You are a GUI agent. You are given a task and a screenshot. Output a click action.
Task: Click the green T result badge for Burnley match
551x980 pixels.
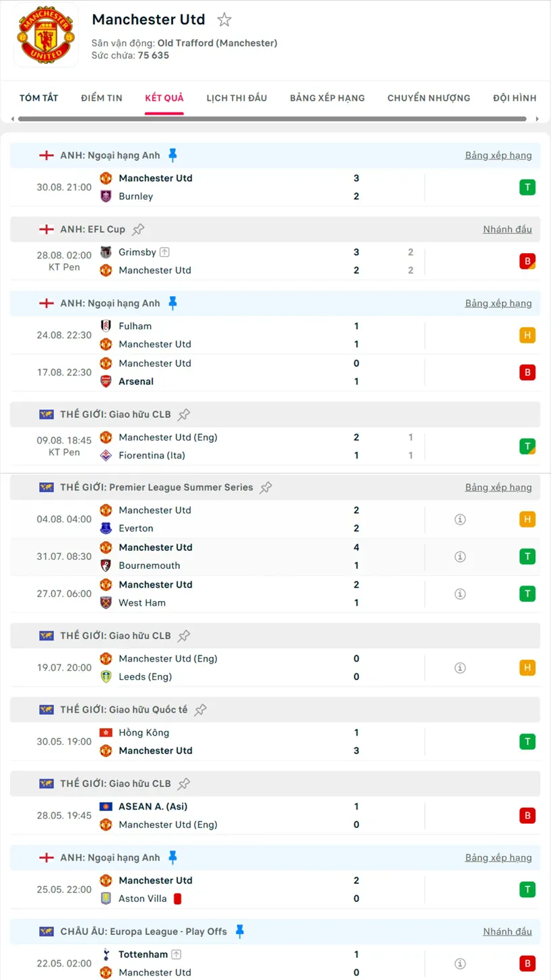527,188
